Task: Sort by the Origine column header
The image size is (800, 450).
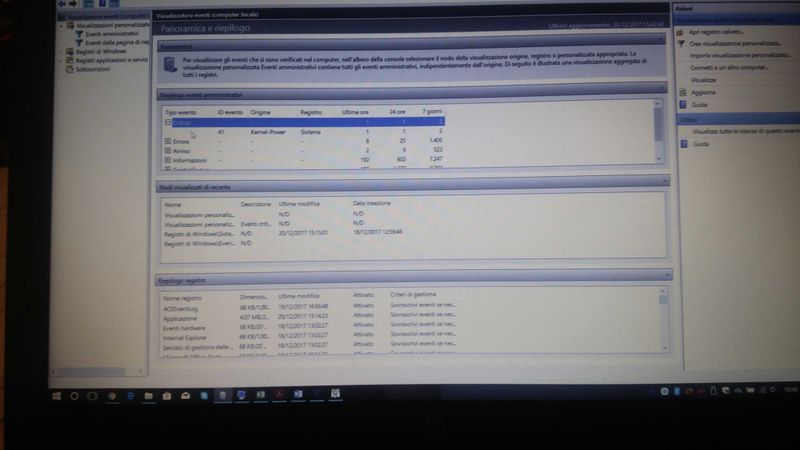Action: 260,112
